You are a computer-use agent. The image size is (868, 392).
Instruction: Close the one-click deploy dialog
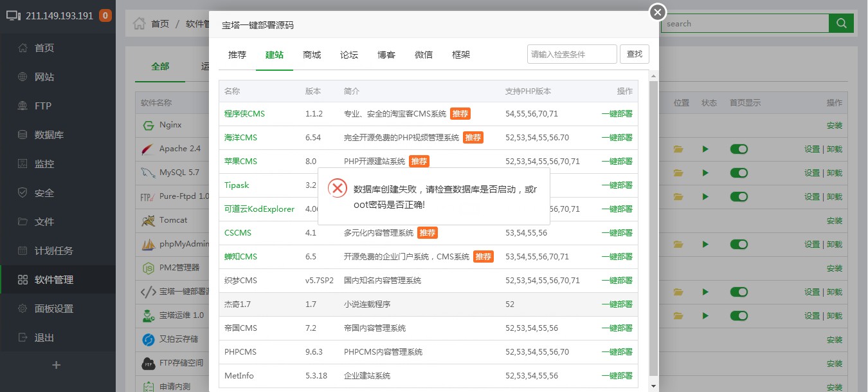(x=657, y=12)
